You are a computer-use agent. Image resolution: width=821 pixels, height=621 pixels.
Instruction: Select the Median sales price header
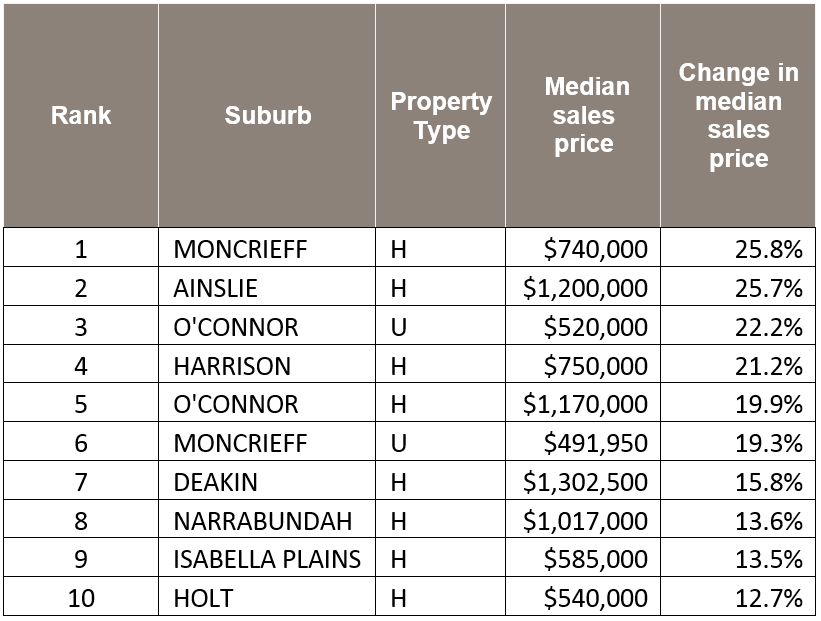point(586,115)
